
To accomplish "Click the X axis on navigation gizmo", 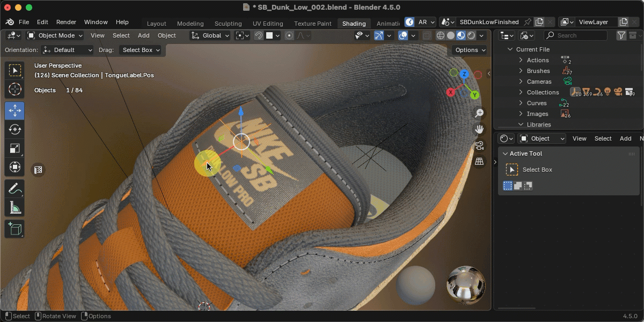I will tap(451, 92).
